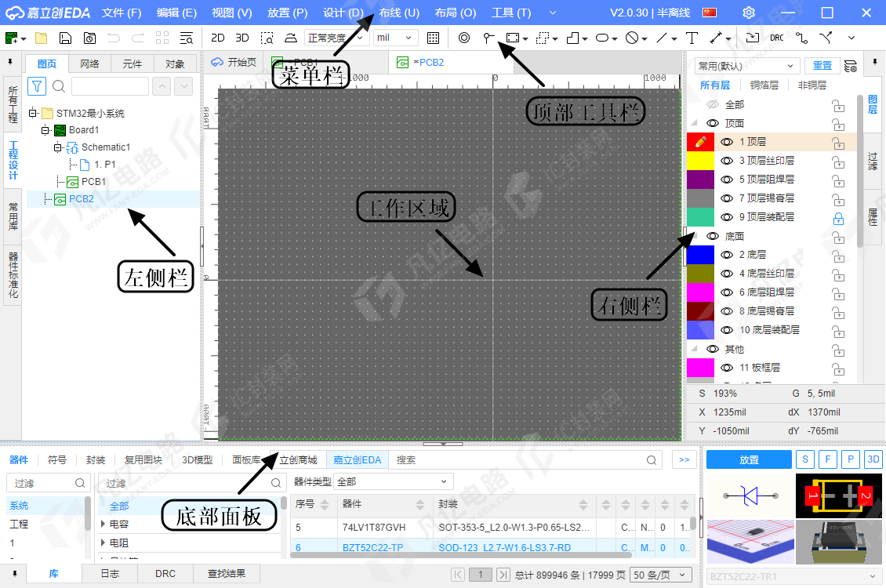Click the search magnifier in left panel

click(59, 86)
